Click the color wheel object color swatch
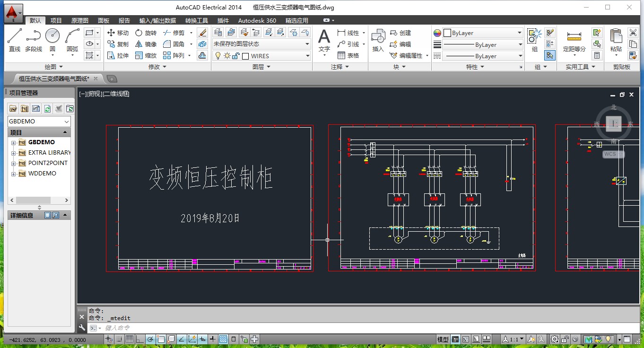 (x=437, y=33)
